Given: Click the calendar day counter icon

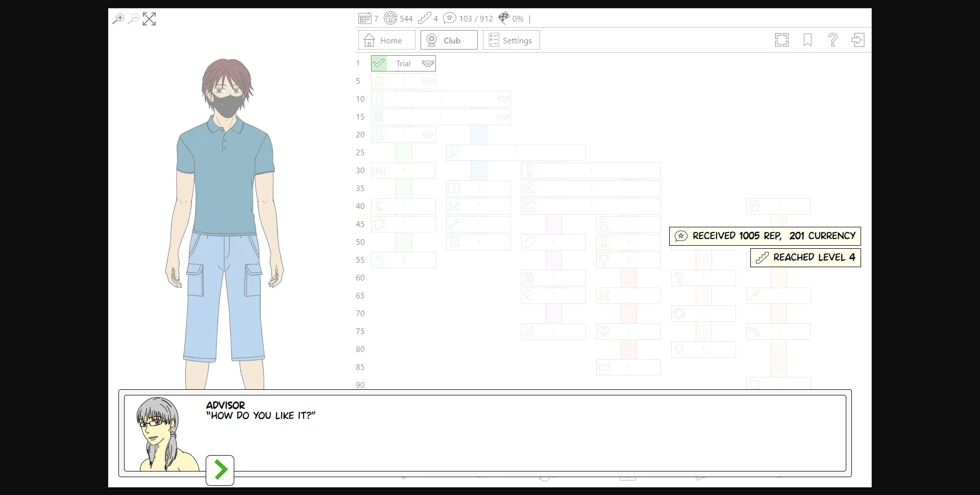Looking at the screenshot, I should pos(364,18).
